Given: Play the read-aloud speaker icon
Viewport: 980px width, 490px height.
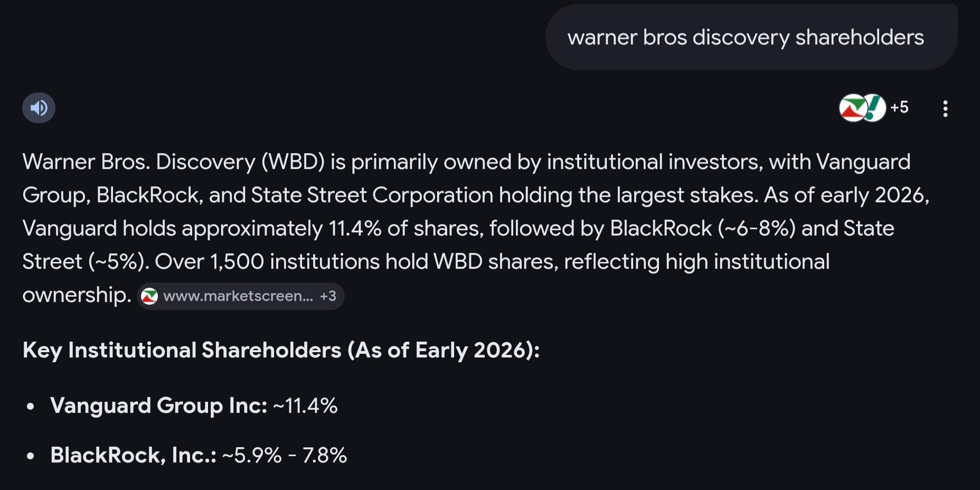Looking at the screenshot, I should pos(39,108).
